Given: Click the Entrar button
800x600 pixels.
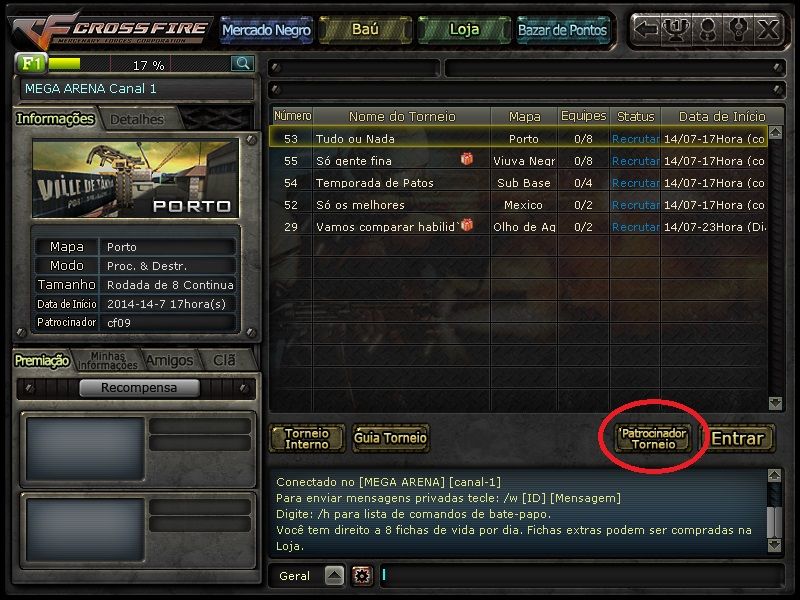Looking at the screenshot, I should pyautogui.click(x=738, y=438).
